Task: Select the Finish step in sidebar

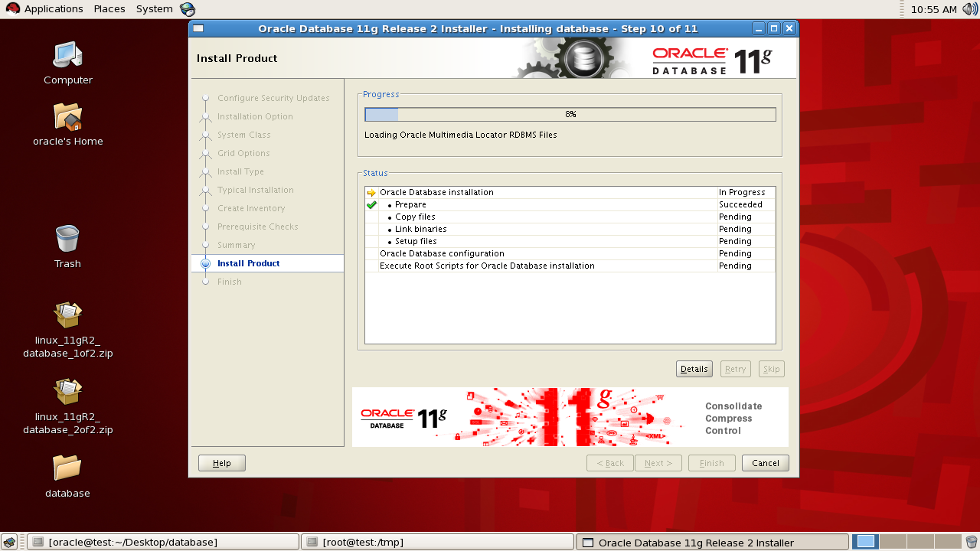Action: point(230,282)
